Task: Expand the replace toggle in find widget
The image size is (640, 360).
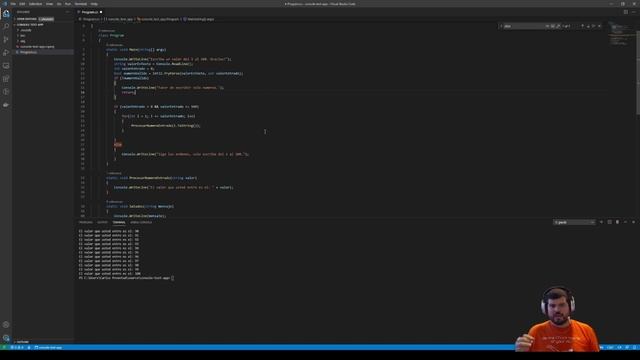Action: pyautogui.click(x=501, y=26)
